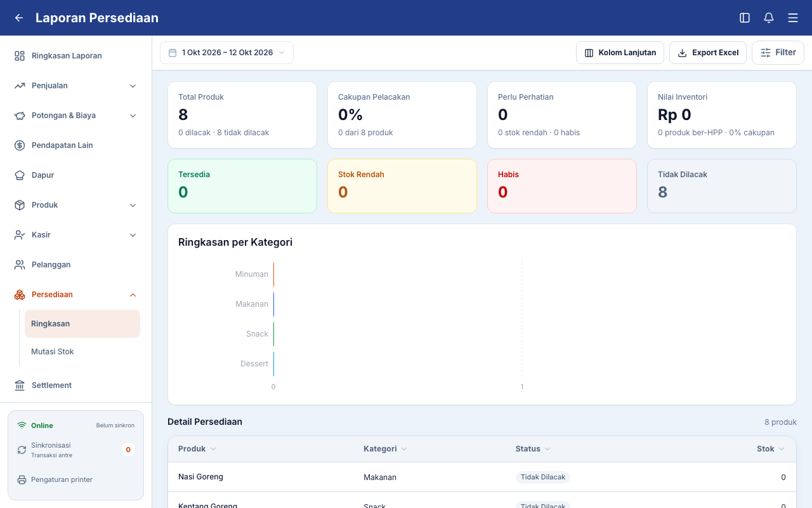Sort by Stok column header
This screenshot has height=508, width=812.
(771, 449)
